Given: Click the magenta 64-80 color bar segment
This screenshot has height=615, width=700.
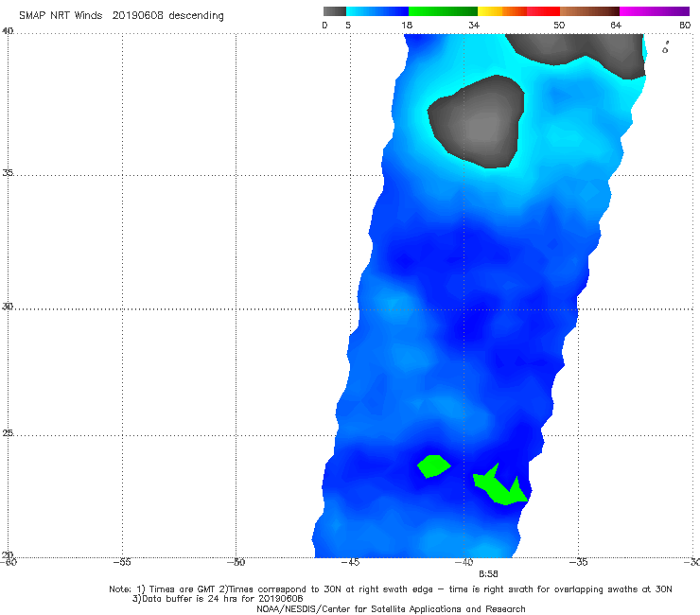Looking at the screenshot, I should click(655, 11).
